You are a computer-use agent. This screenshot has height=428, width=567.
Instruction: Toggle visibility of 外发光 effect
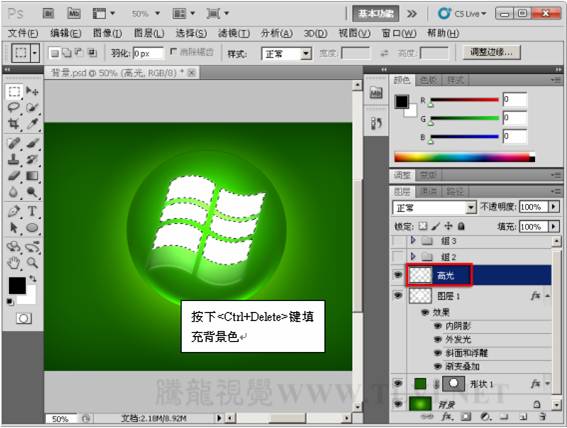coord(438,339)
